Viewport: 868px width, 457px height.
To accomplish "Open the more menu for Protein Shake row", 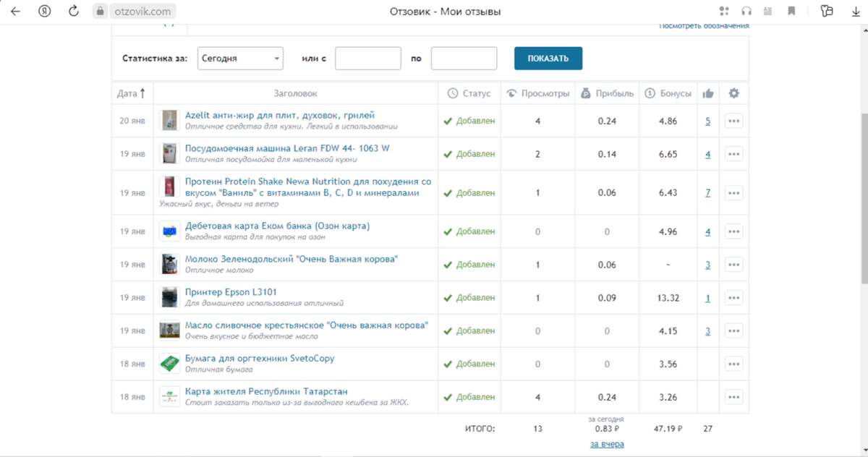I will point(733,193).
